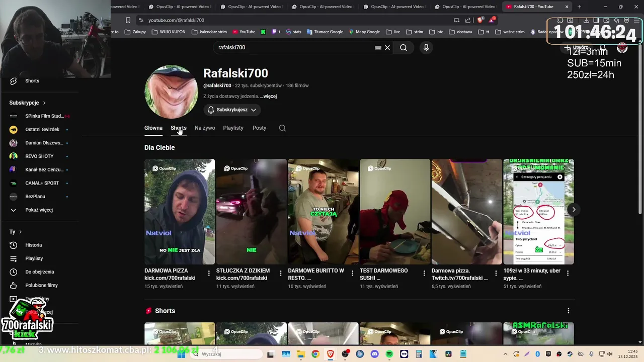Expand the Ty section chevron
644x362 pixels.
(x=21, y=232)
